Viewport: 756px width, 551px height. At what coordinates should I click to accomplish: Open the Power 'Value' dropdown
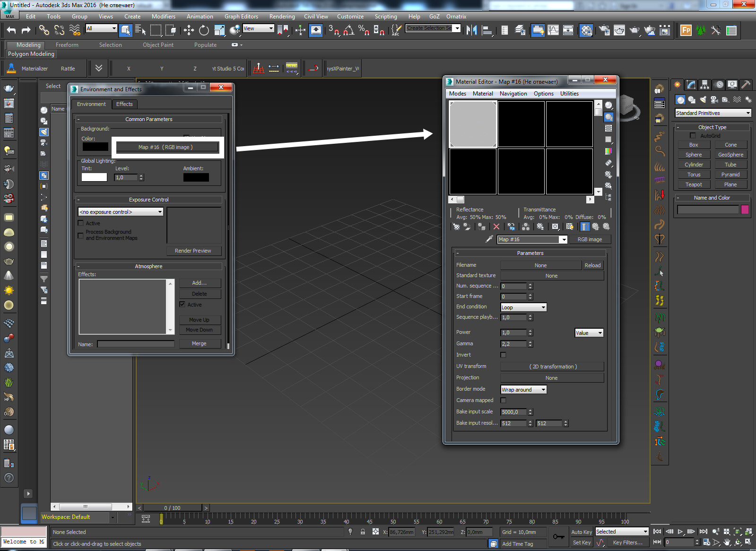(589, 333)
